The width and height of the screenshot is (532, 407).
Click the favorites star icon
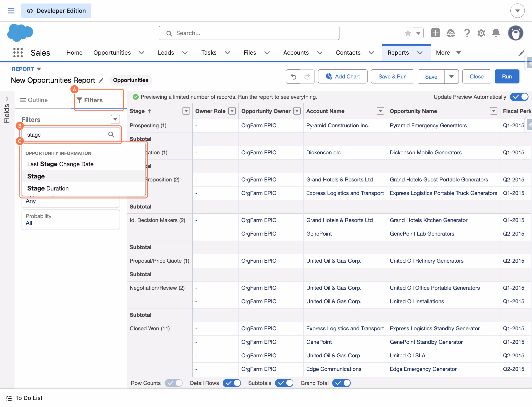click(408, 33)
